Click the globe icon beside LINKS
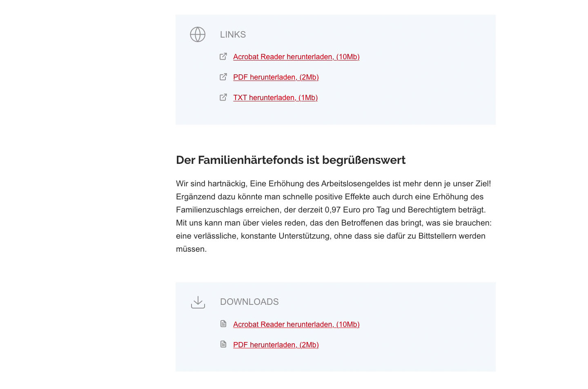Screen dimensions: 588x389 click(198, 34)
